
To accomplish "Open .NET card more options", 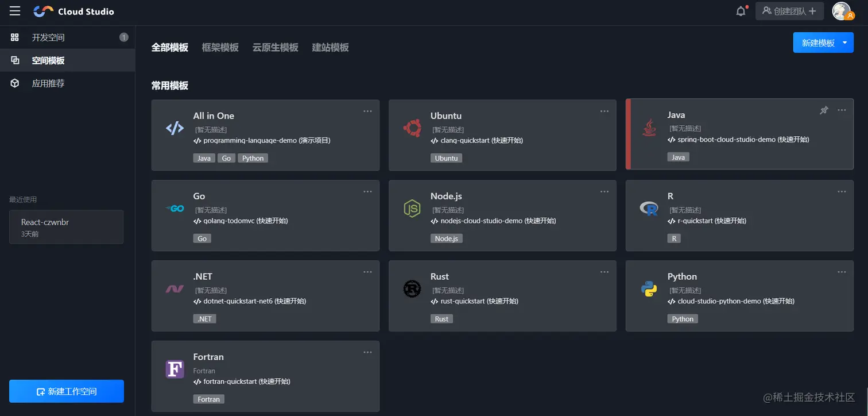I will 367,272.
